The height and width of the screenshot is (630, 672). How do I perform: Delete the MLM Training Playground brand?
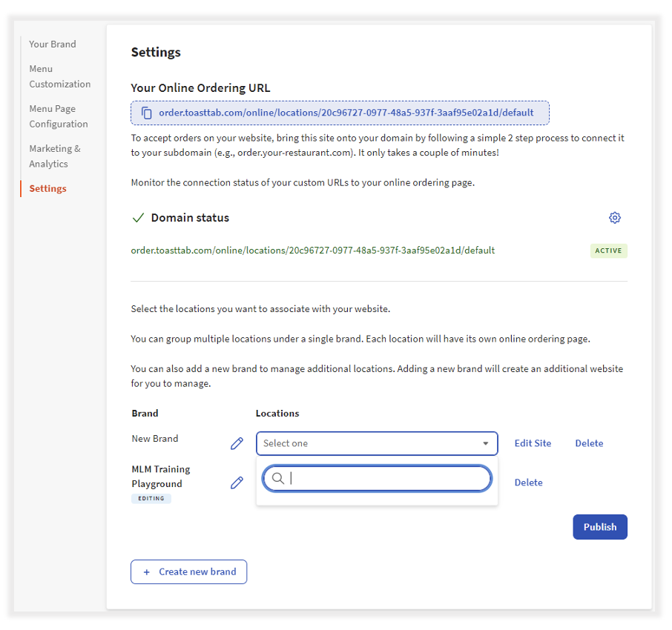(528, 483)
